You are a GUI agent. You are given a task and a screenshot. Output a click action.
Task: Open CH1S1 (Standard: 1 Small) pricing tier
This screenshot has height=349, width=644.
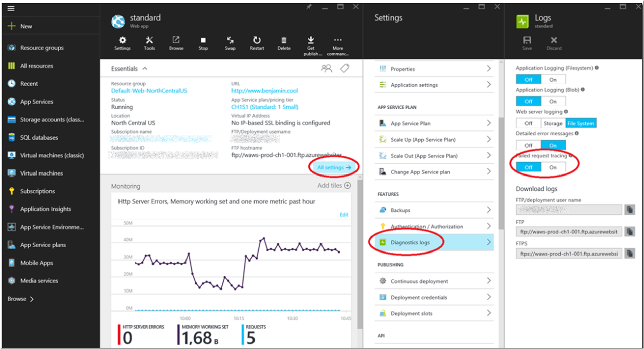265,107
